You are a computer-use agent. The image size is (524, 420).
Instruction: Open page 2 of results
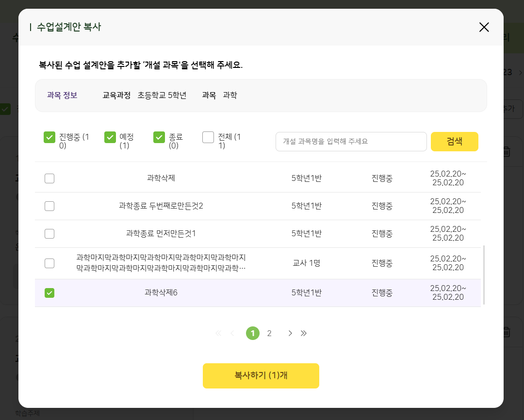click(x=269, y=333)
